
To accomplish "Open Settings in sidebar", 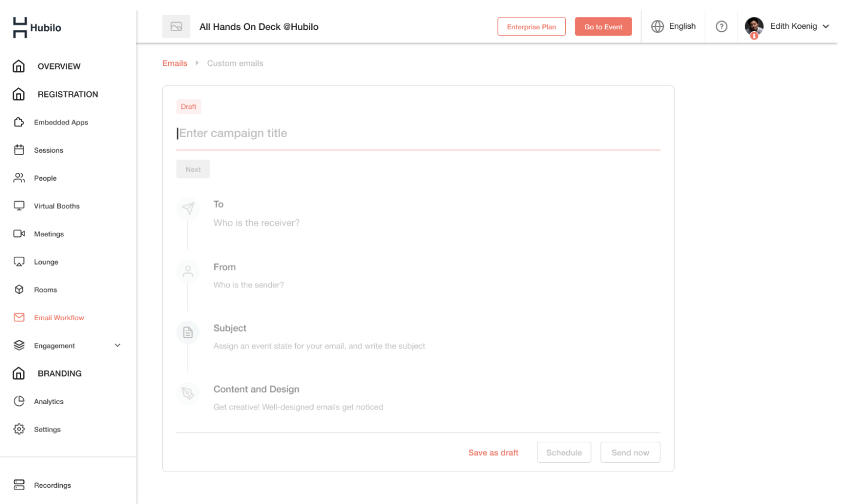I will click(x=47, y=430).
